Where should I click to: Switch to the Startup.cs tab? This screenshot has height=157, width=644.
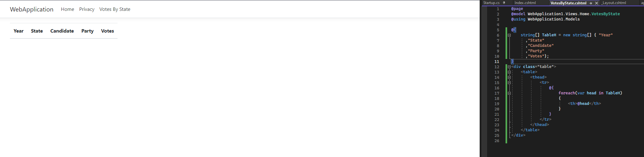point(491,3)
